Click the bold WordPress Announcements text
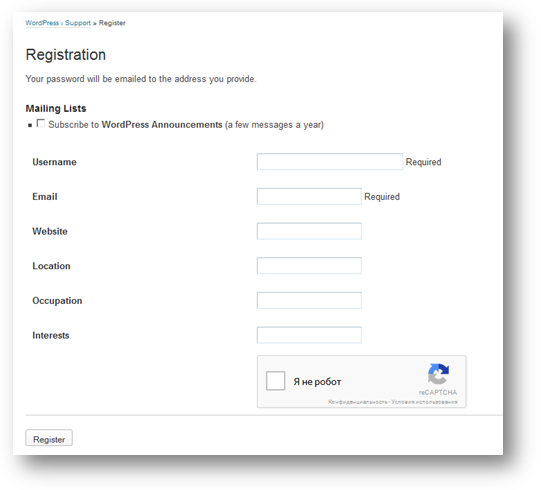Viewport: 541px width, 490px height. click(x=162, y=125)
